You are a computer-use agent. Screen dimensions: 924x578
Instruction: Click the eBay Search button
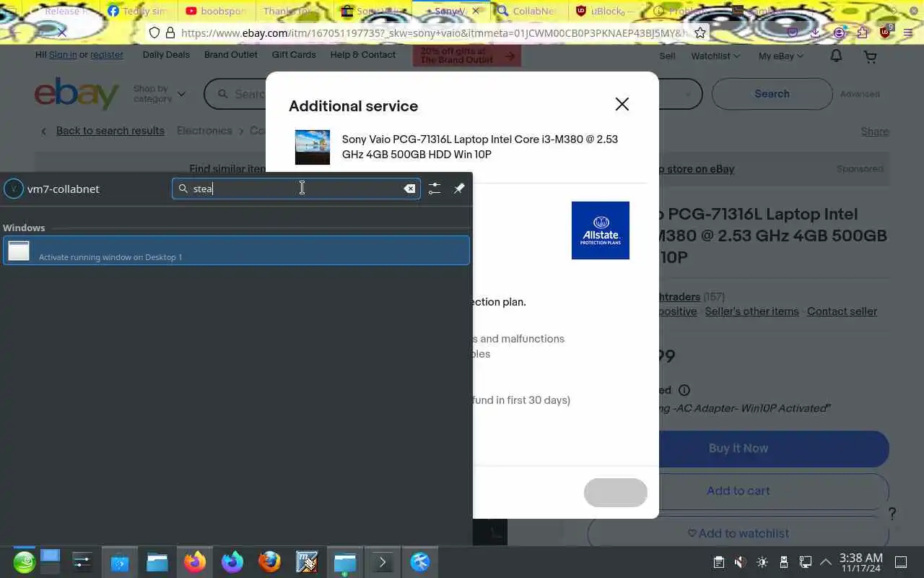pyautogui.click(x=772, y=94)
